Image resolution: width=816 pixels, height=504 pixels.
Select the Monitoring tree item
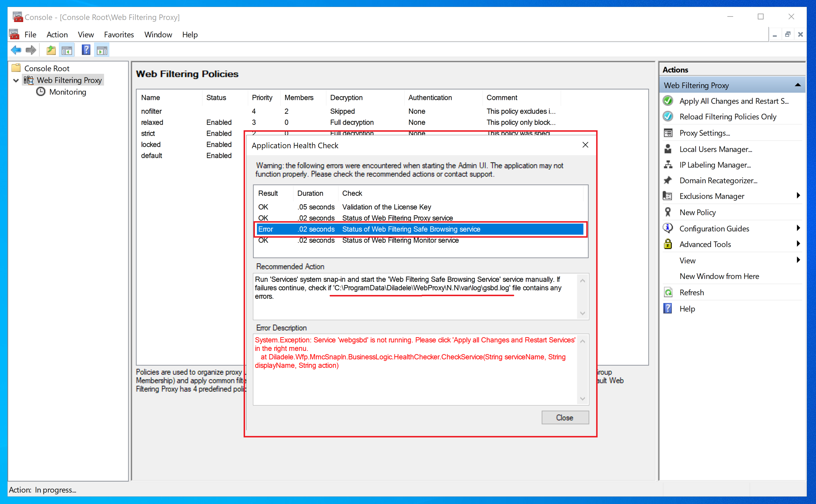pos(68,92)
